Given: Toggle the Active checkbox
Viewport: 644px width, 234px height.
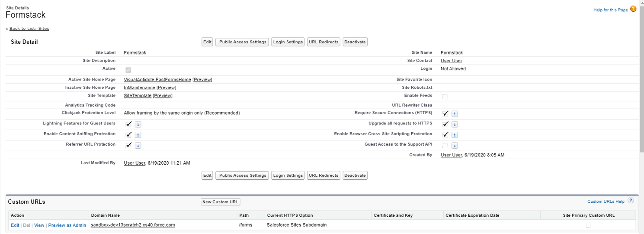Looking at the screenshot, I should [128, 70].
